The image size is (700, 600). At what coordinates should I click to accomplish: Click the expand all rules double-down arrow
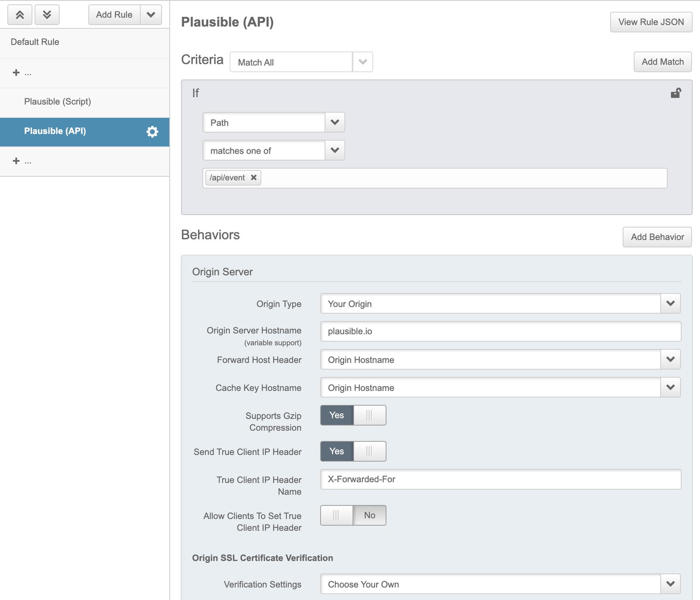47,15
